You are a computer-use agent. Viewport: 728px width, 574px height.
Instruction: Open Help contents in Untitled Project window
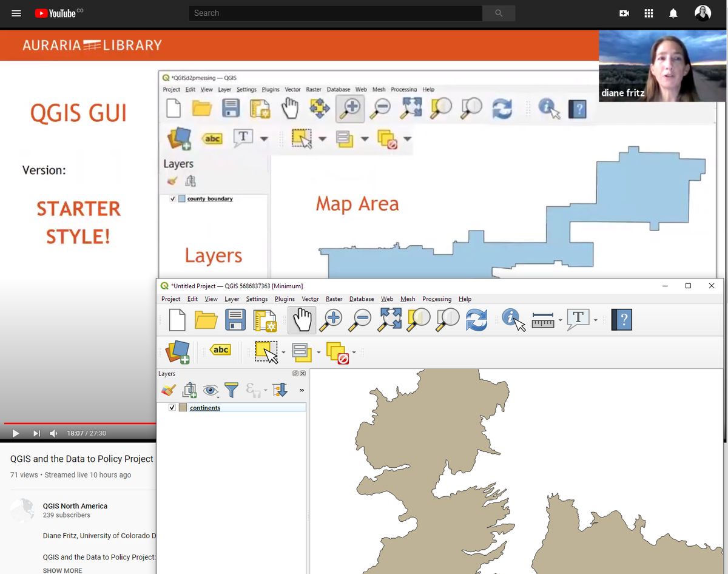point(622,320)
